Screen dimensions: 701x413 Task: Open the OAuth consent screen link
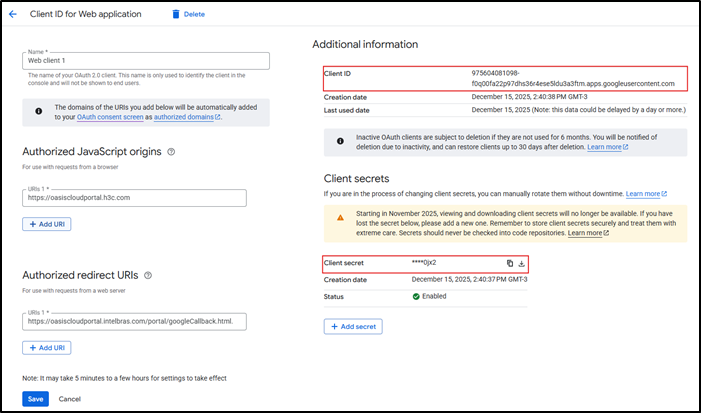[x=110, y=117]
